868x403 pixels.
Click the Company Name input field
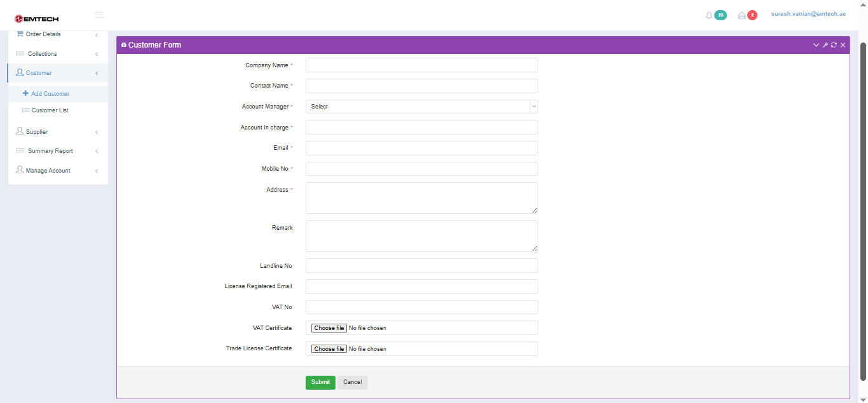pyautogui.click(x=421, y=65)
